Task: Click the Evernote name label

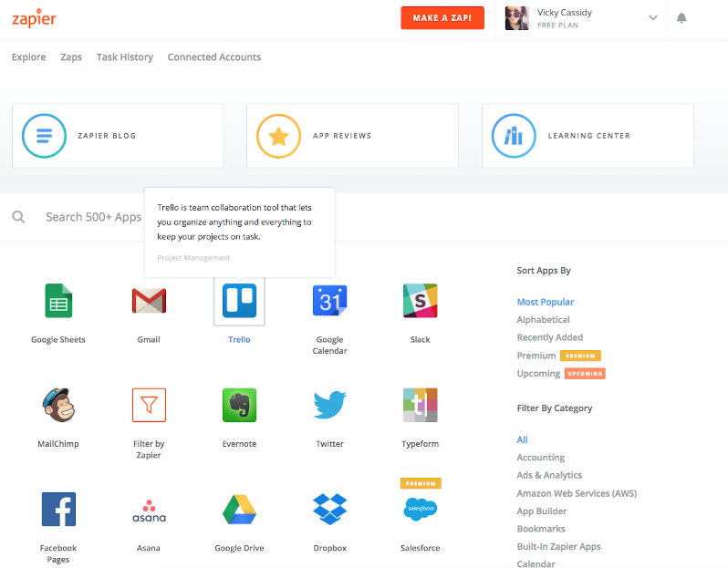Action: pos(239,444)
